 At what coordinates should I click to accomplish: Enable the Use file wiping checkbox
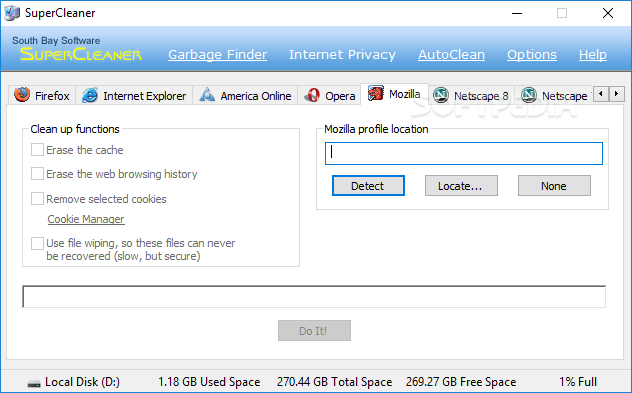click(x=37, y=243)
